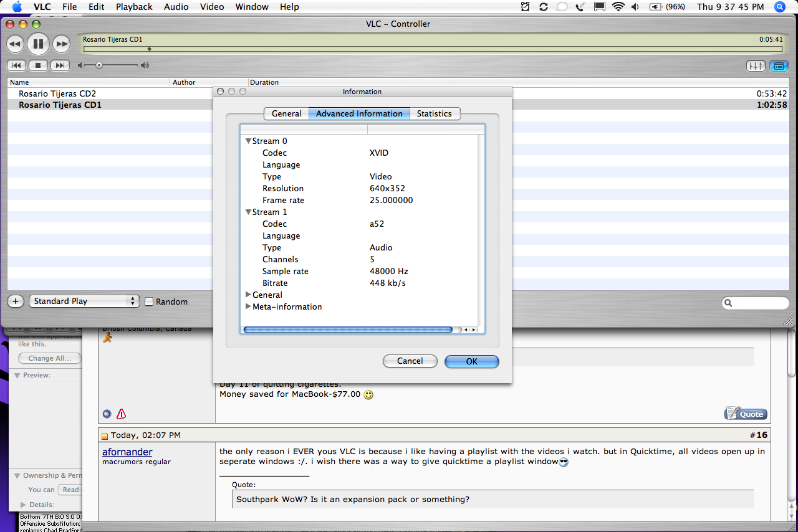
Task: Open the Standard Play mode dropdown
Action: click(84, 302)
